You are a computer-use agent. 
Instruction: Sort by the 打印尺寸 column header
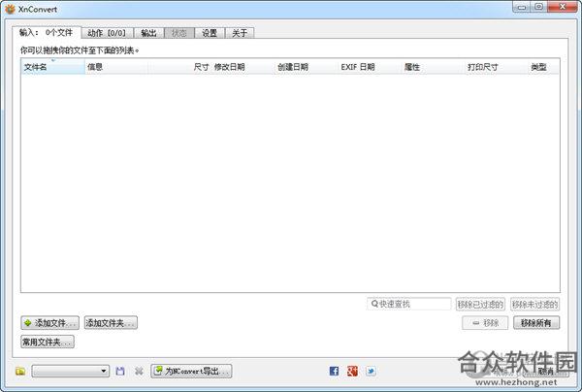click(x=497, y=67)
